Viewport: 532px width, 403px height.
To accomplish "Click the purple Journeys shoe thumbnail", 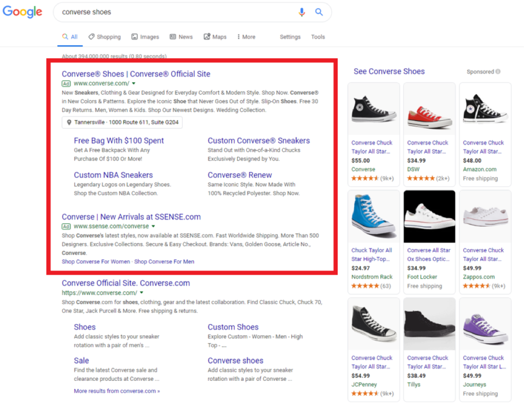I will (485, 324).
